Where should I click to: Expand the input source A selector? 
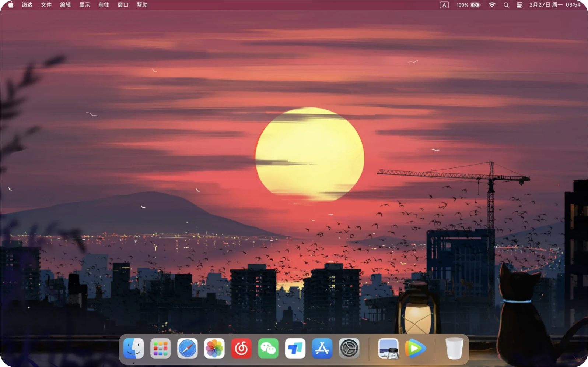click(444, 5)
